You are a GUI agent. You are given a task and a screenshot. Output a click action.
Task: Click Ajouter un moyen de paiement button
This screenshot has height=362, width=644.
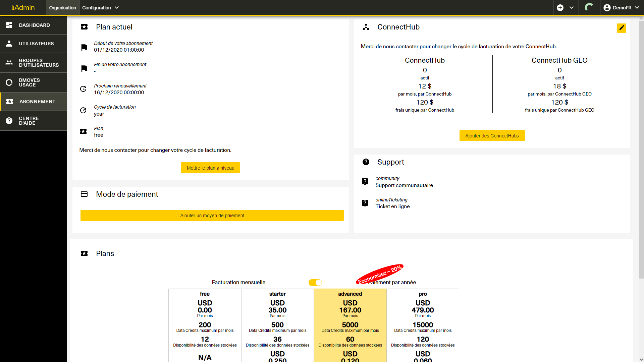pos(212,216)
